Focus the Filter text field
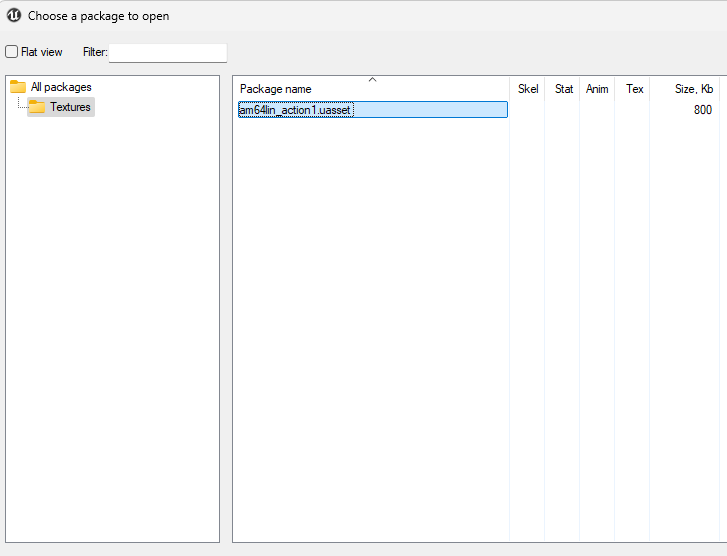727x556 pixels. [167, 52]
